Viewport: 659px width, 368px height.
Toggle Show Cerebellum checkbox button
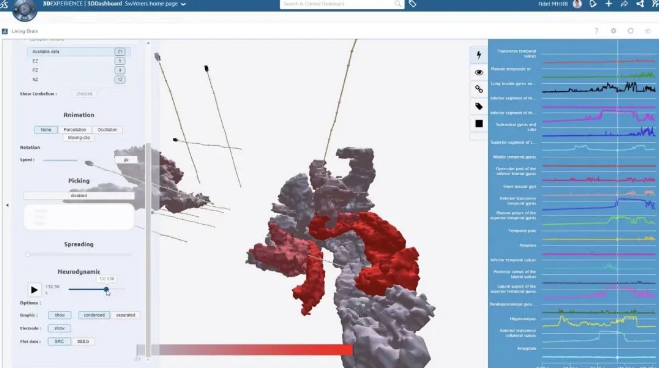point(84,94)
